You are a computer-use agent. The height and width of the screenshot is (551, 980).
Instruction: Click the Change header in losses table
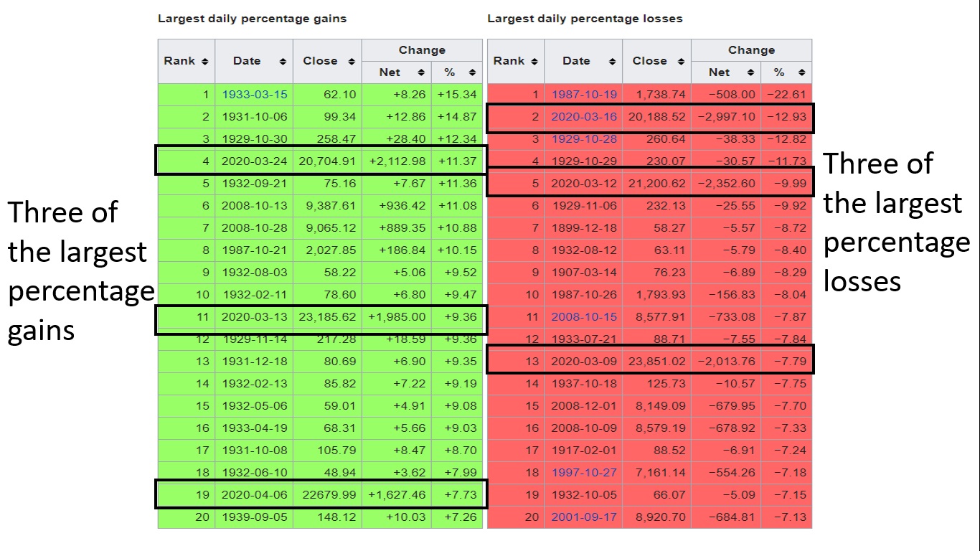pyautogui.click(x=751, y=50)
